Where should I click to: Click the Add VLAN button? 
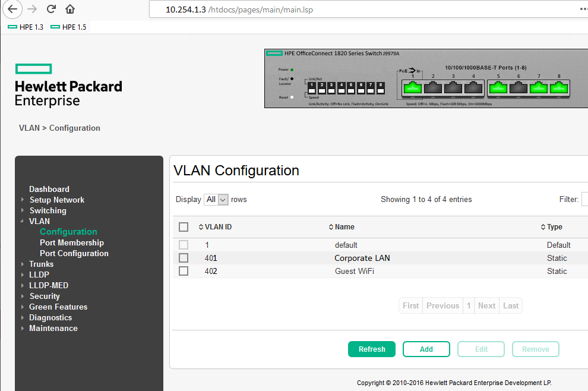[x=426, y=349]
